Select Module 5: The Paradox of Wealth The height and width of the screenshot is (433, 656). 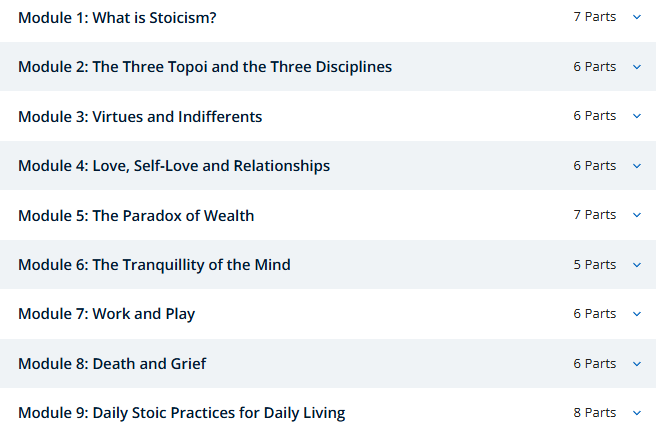(136, 215)
